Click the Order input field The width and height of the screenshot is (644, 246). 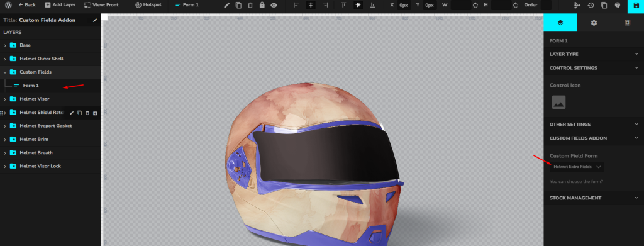pyautogui.click(x=546, y=5)
